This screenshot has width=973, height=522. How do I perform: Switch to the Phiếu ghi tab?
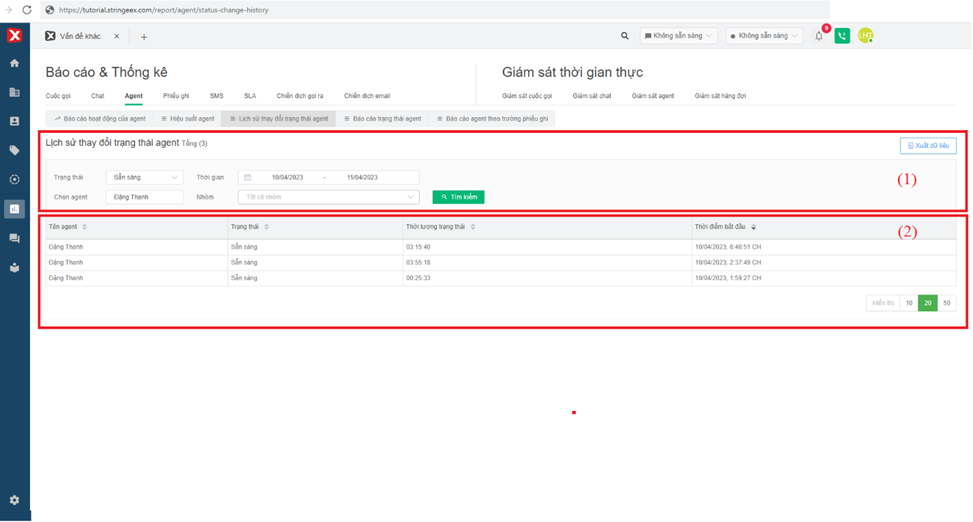176,96
